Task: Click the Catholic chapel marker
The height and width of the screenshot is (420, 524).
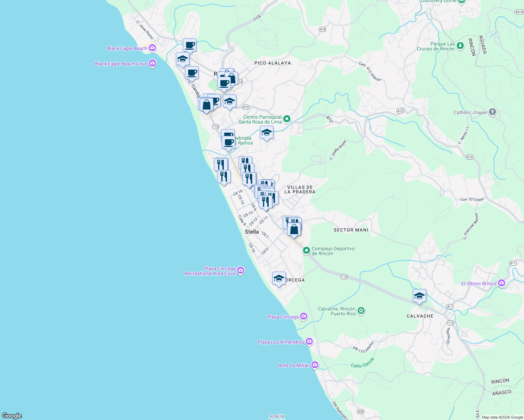Action: pyautogui.click(x=492, y=112)
